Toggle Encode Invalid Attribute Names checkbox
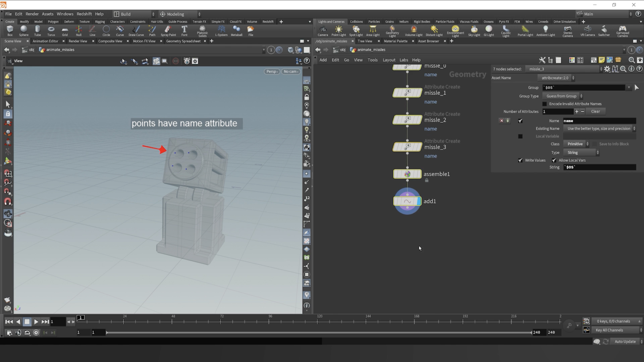 [544, 104]
